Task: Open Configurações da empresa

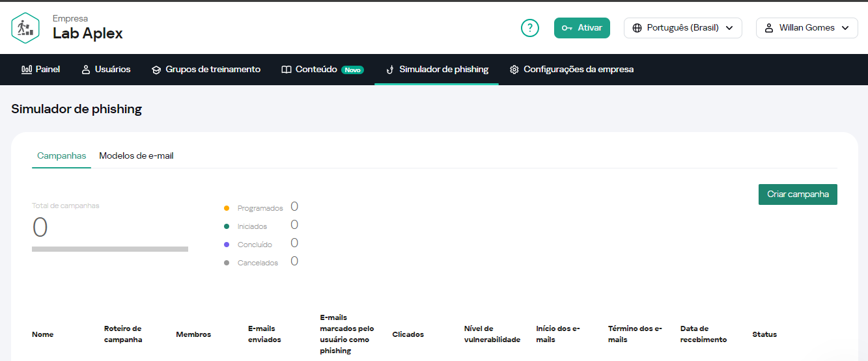Action: coord(572,69)
